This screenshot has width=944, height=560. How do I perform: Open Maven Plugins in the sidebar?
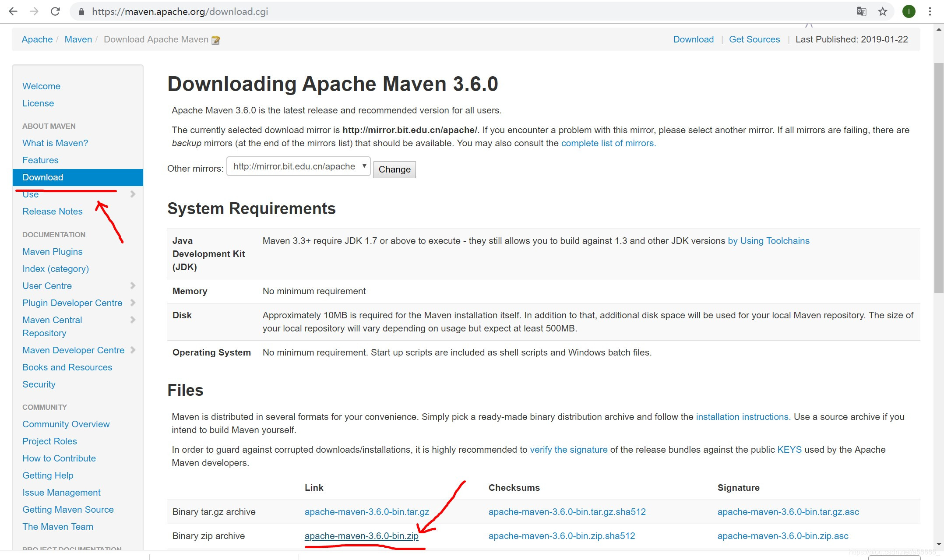point(52,252)
